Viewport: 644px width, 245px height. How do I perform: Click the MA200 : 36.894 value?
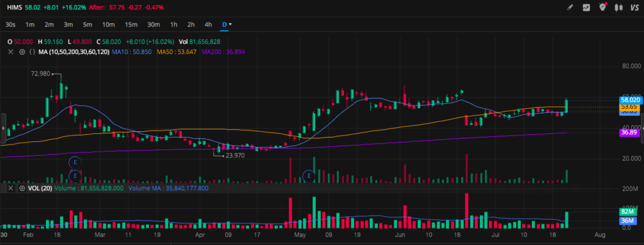(224, 52)
